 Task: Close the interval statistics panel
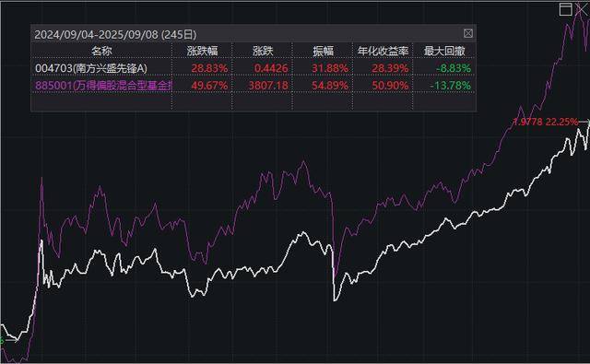tap(467, 33)
